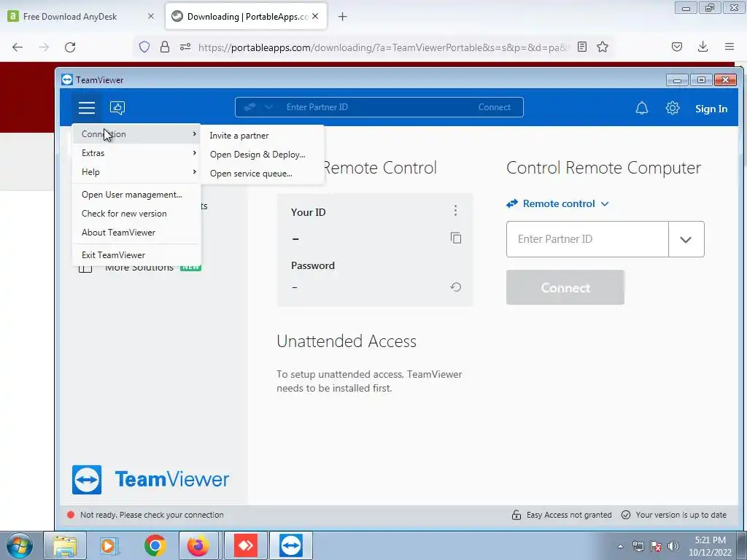The height and width of the screenshot is (560, 747).
Task: Choose About TeamViewer
Action: 136,233
